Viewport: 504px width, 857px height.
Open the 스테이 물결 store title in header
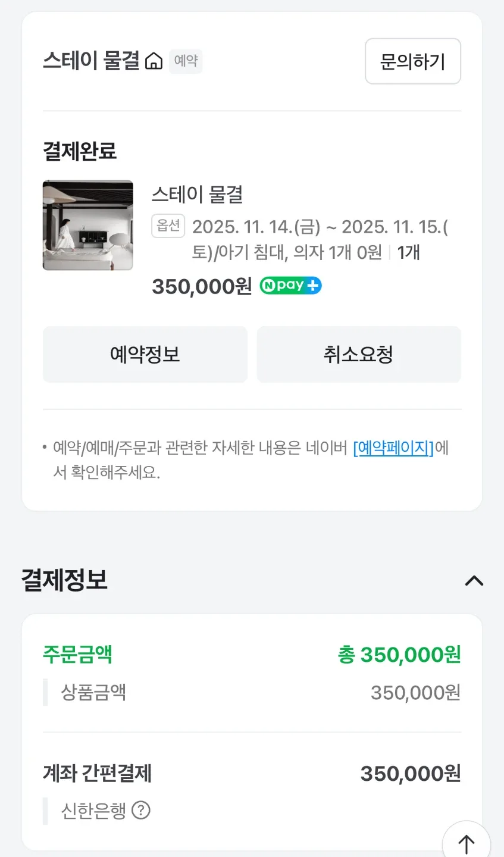point(91,61)
